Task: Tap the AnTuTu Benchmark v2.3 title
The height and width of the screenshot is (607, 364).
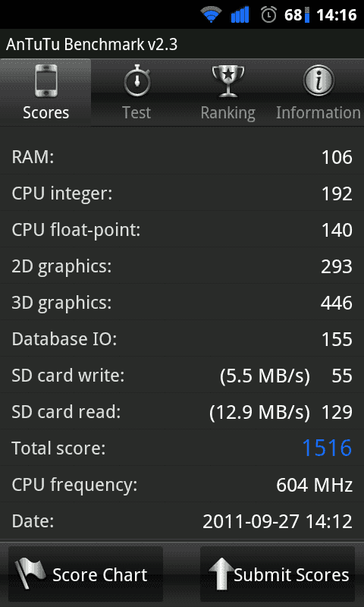Action: (x=92, y=45)
